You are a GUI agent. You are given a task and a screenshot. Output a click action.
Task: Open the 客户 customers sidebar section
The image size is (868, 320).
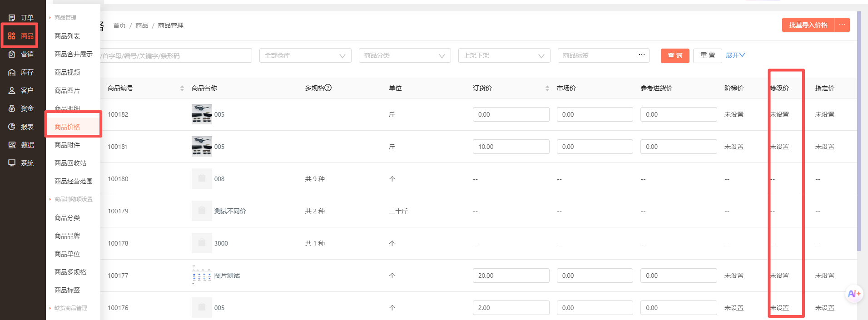click(21, 90)
